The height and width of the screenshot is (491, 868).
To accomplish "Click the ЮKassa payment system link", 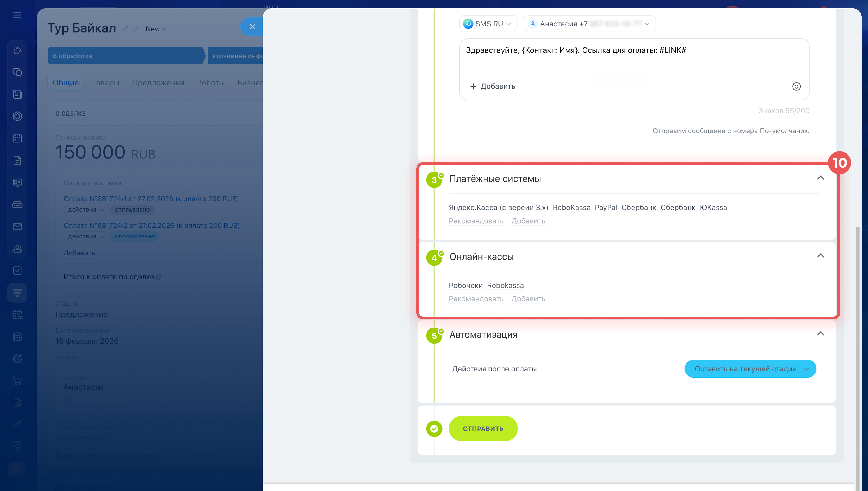I will click(713, 208).
